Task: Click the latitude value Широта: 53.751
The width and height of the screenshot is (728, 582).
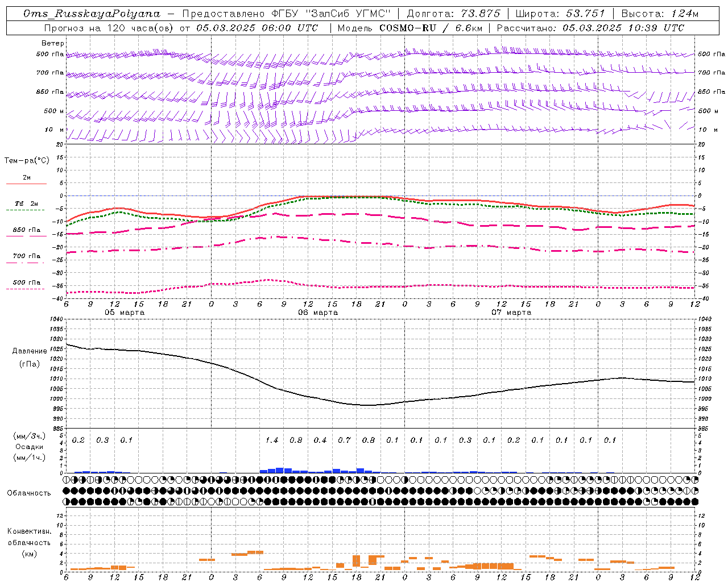Action: pos(560,14)
